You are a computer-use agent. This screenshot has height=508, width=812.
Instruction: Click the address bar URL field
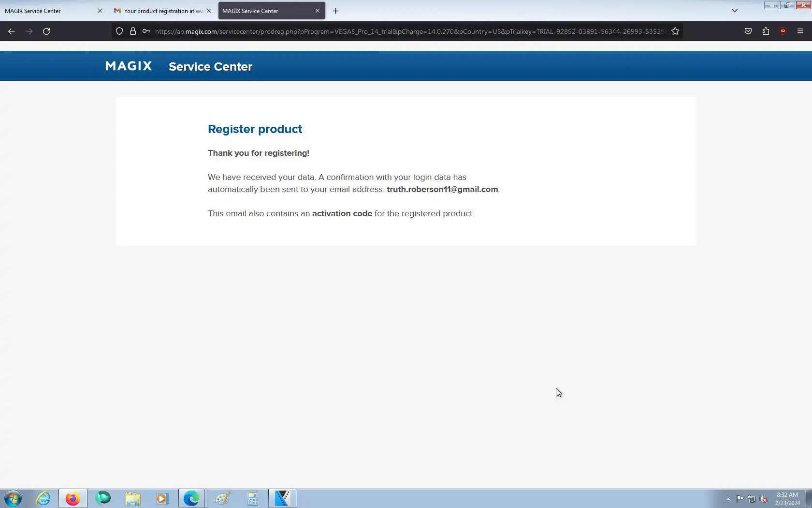(410, 31)
